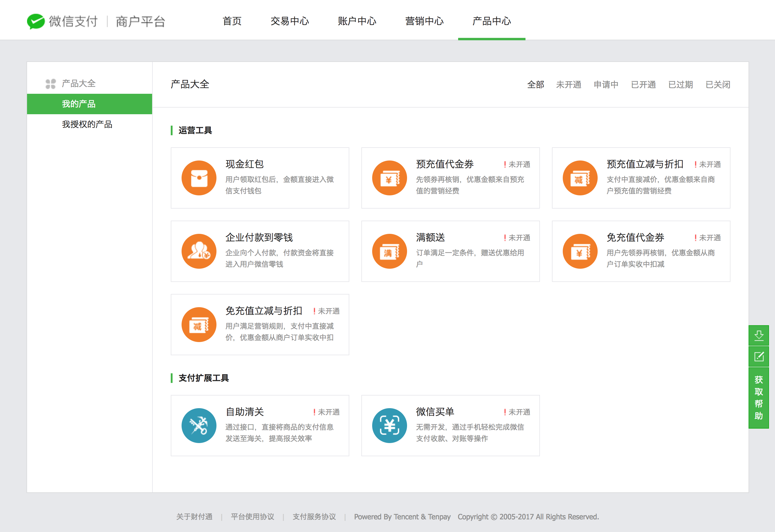Click 未开通 status on 免充值立减与折扣 card
Image resolution: width=775 pixels, height=532 pixels.
point(326,311)
